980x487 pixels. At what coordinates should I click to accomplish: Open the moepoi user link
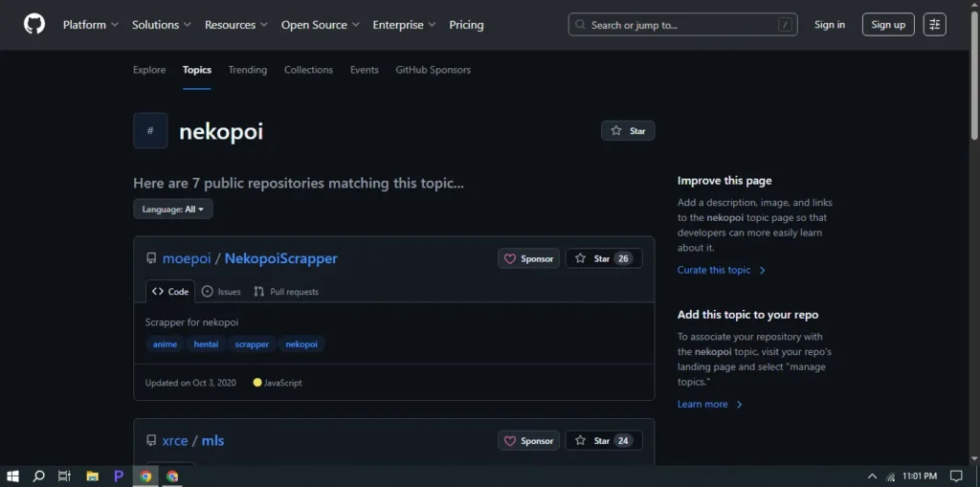187,258
